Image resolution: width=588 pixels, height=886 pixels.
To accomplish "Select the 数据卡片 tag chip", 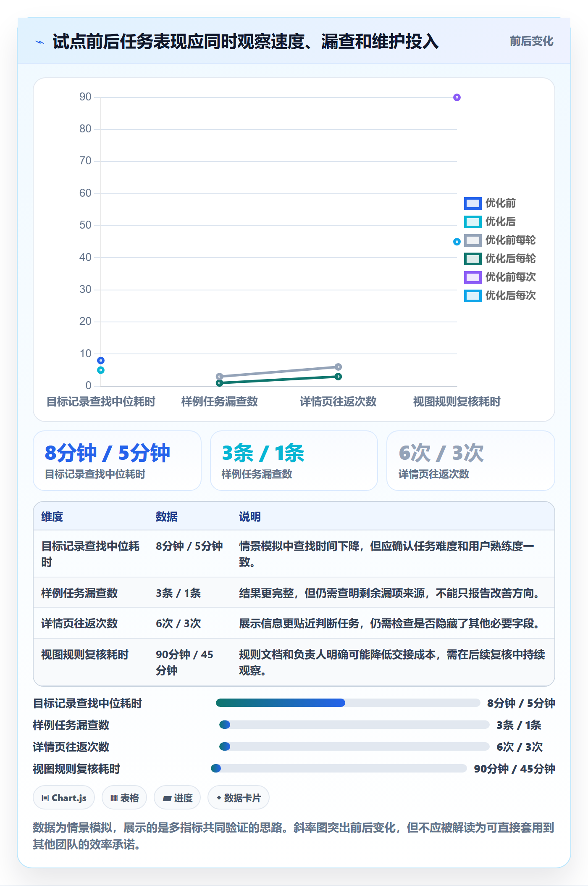I will pos(239,798).
